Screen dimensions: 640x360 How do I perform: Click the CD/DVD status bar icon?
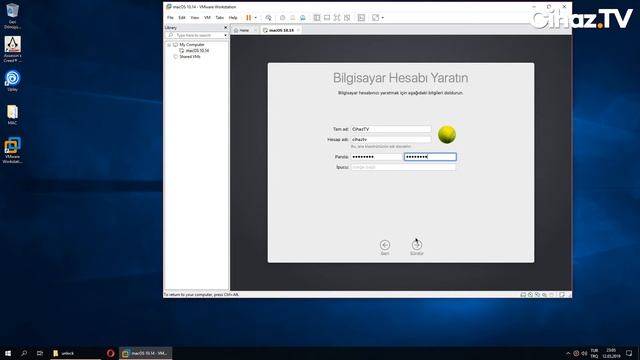tap(530, 295)
